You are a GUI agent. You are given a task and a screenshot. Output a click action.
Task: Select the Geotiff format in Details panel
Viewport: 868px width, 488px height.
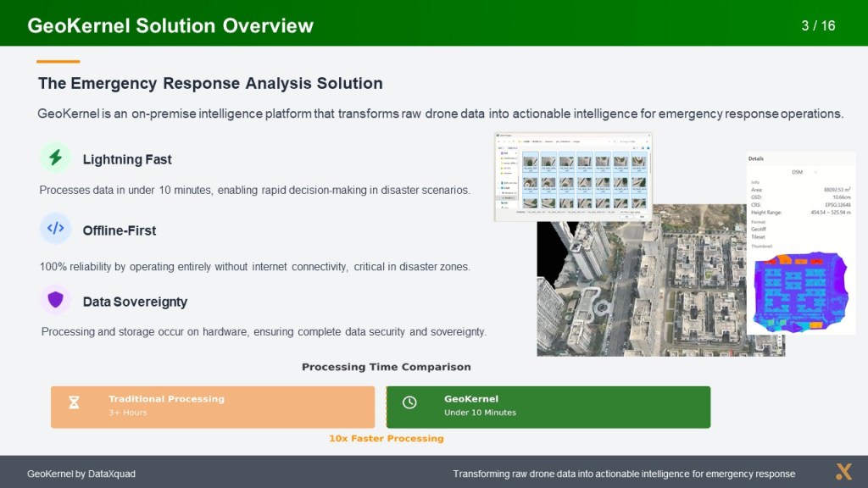[x=760, y=228]
